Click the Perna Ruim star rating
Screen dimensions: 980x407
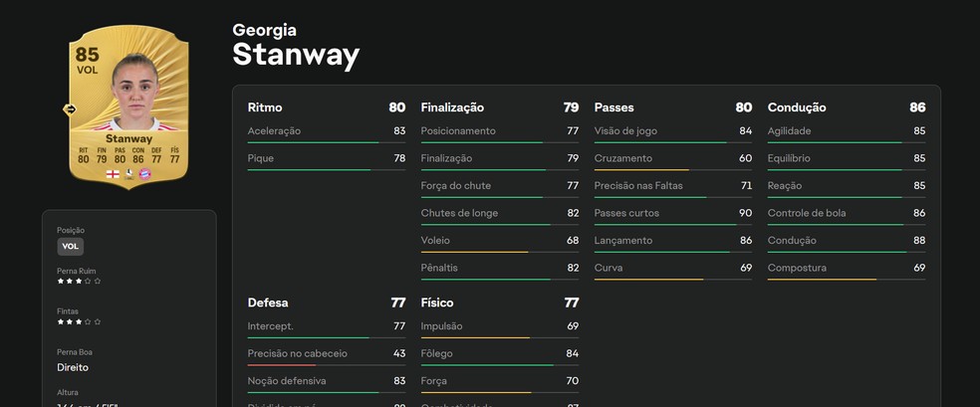pos(79,282)
